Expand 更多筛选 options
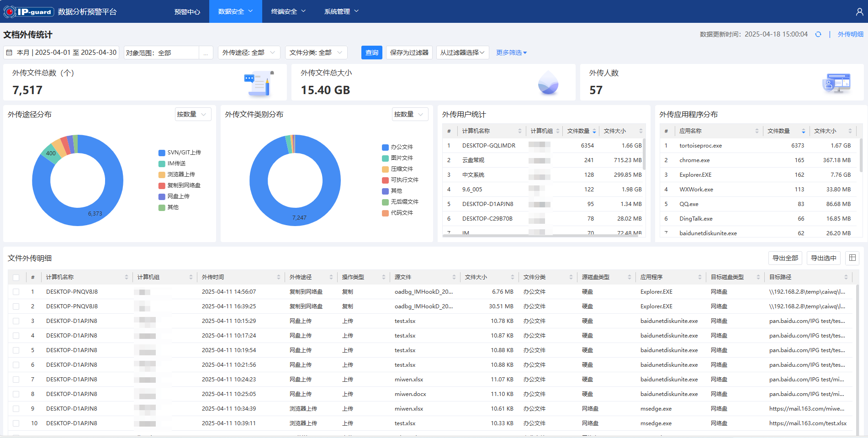This screenshot has height=438, width=868. pos(511,53)
